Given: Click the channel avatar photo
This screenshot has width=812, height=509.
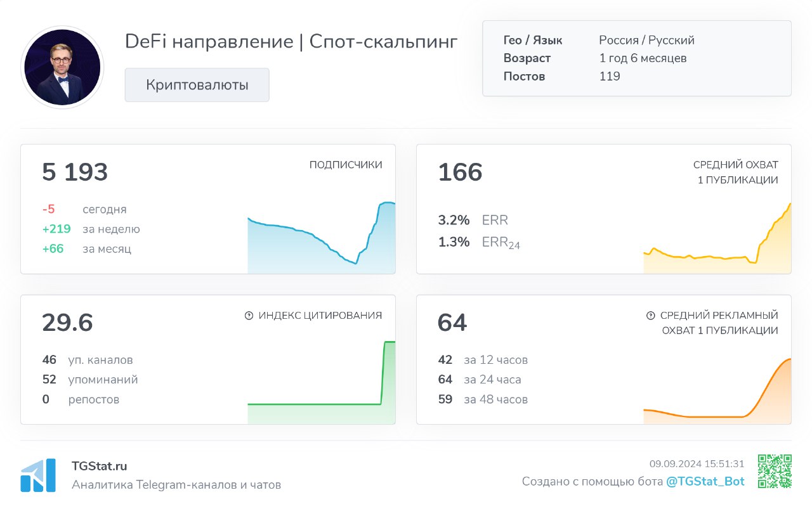Looking at the screenshot, I should 62,67.
